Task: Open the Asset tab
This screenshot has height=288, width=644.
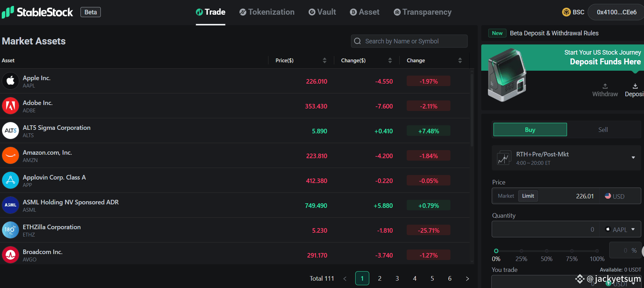Action: pyautogui.click(x=365, y=12)
